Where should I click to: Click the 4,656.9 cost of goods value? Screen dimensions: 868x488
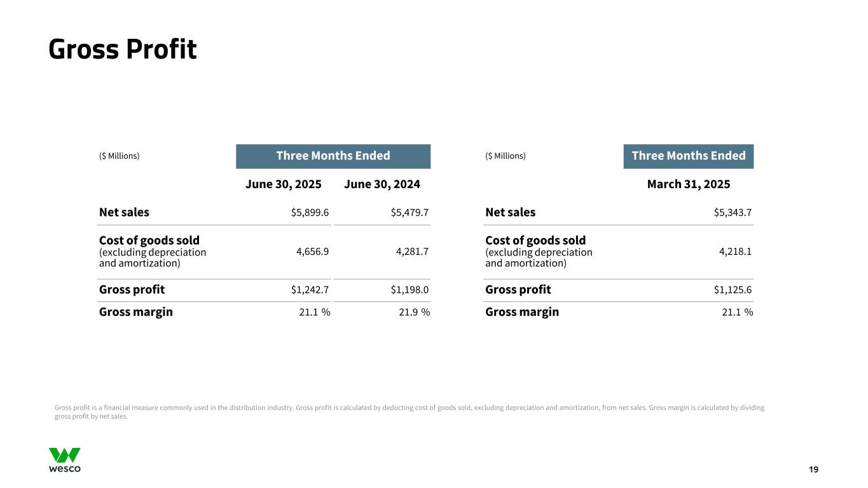pos(312,252)
